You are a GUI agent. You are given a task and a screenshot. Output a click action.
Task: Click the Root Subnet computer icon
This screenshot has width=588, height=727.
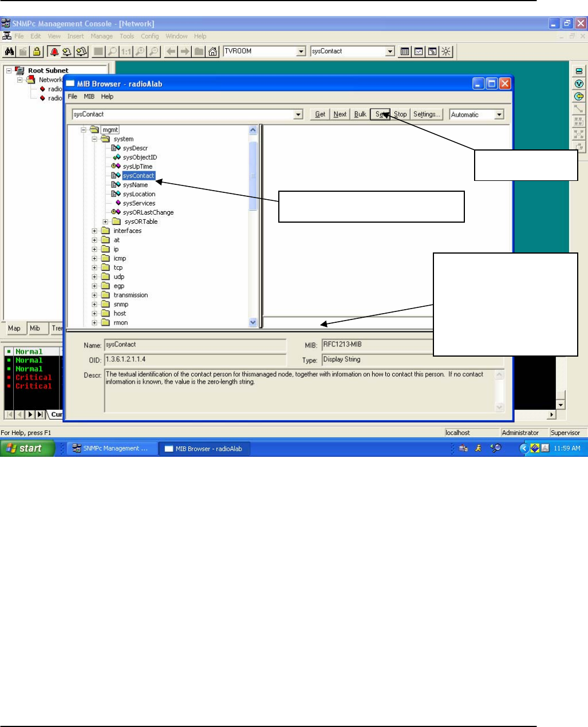click(20, 70)
